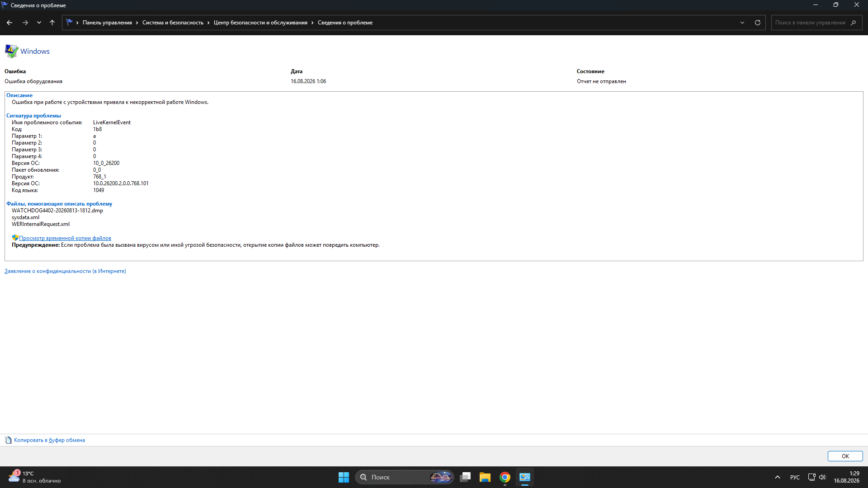
Task: Select the WATCHDOG4402-20260813-1812.dmp file name
Action: coord(57,211)
